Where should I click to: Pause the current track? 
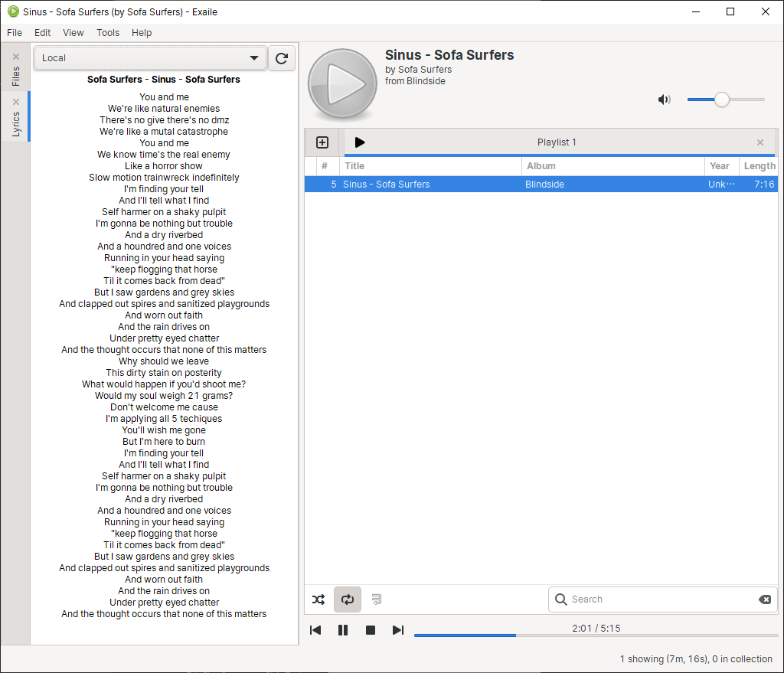pyautogui.click(x=343, y=630)
